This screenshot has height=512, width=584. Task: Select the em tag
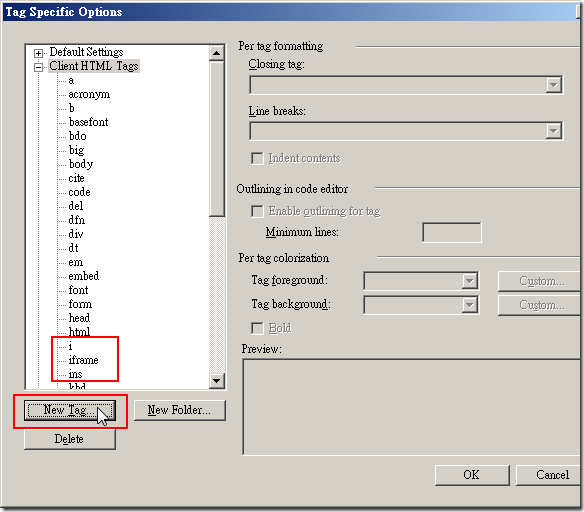tap(76, 262)
